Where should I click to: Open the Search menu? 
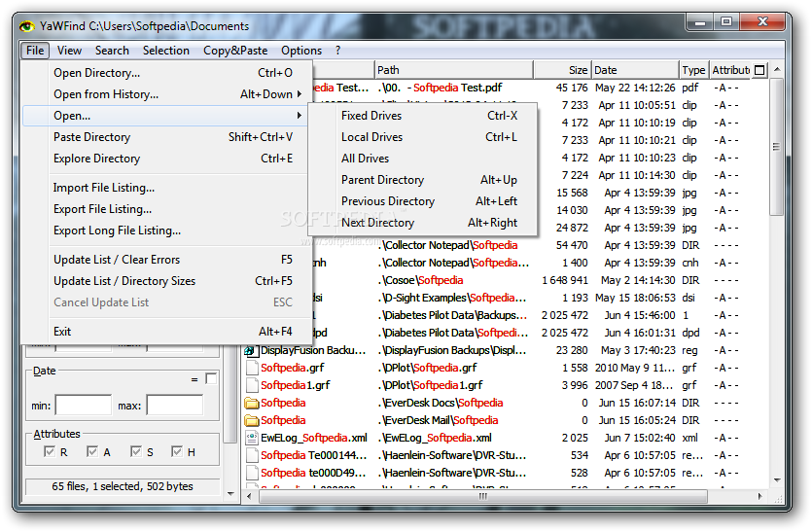click(112, 51)
